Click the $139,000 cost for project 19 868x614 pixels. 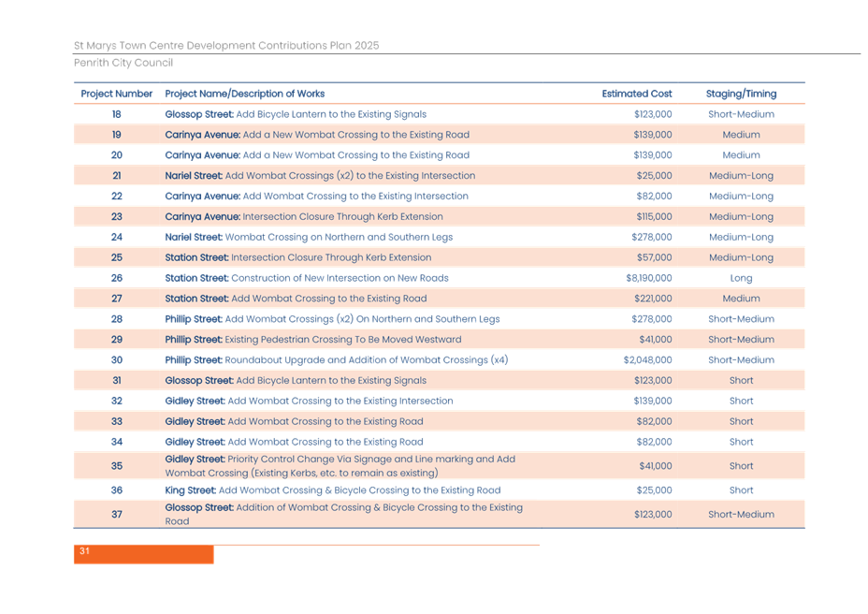652,135
